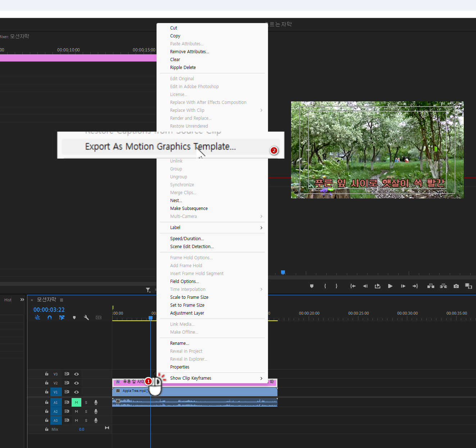Toggle Snap in Timeline magnet icon
Screen dimensions: 476x448
click(50, 317)
